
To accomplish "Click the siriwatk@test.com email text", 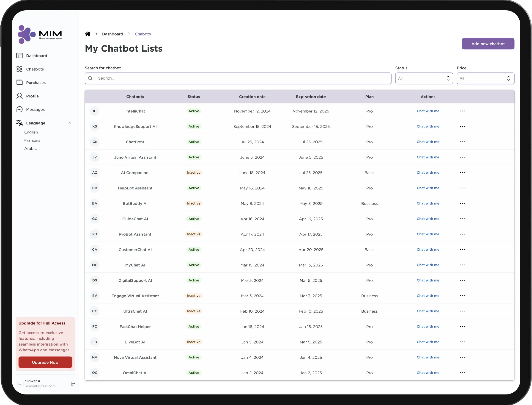I will click(40, 386).
